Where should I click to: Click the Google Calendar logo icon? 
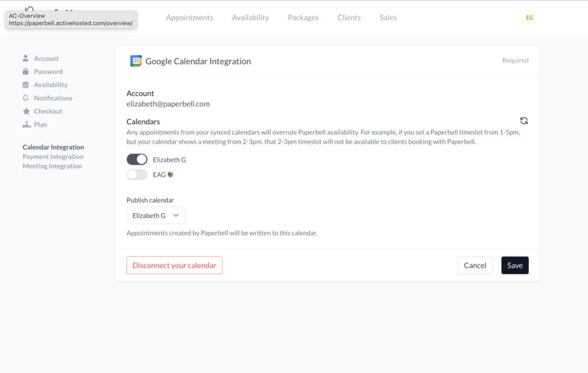(x=136, y=61)
